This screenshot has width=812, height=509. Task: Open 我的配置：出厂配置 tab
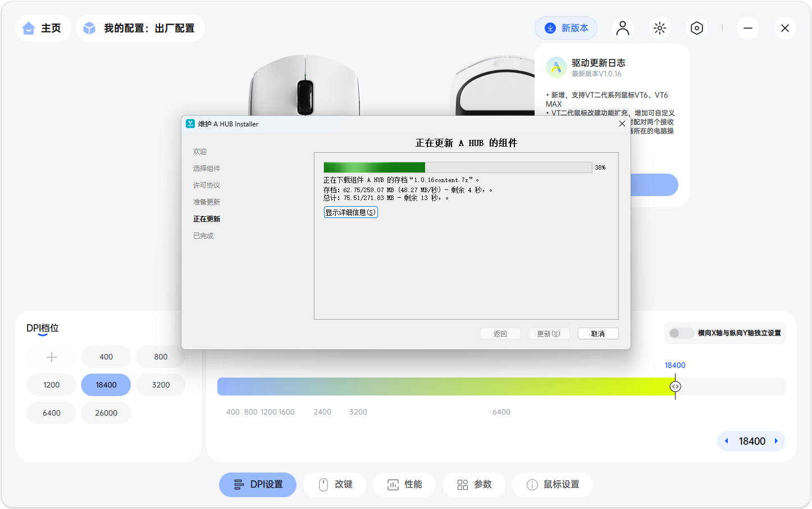tap(140, 28)
